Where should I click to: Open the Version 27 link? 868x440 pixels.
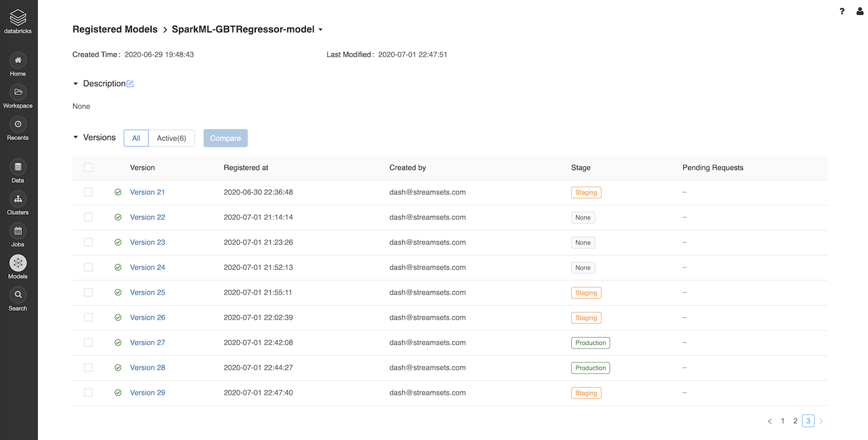point(148,343)
